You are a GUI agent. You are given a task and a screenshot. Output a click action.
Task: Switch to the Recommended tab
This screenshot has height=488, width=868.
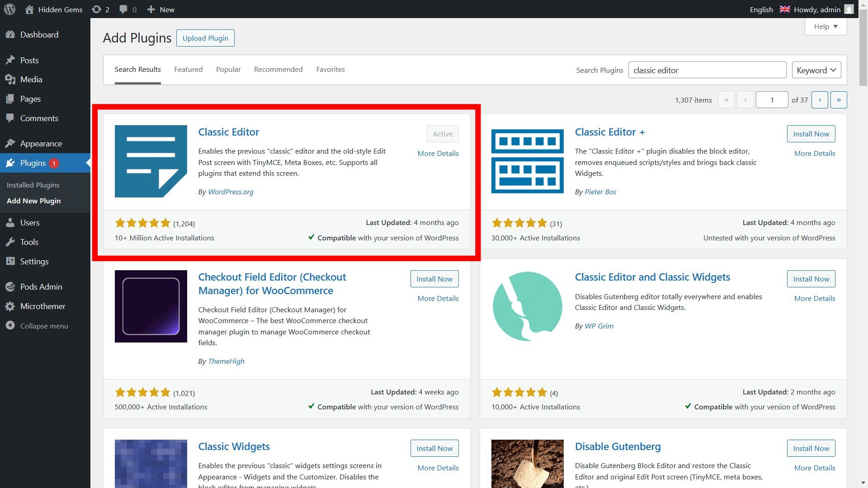(278, 70)
